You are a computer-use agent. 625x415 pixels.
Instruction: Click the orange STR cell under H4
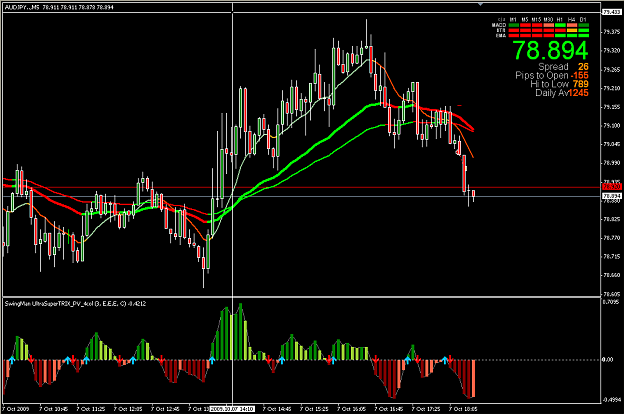tap(572, 30)
